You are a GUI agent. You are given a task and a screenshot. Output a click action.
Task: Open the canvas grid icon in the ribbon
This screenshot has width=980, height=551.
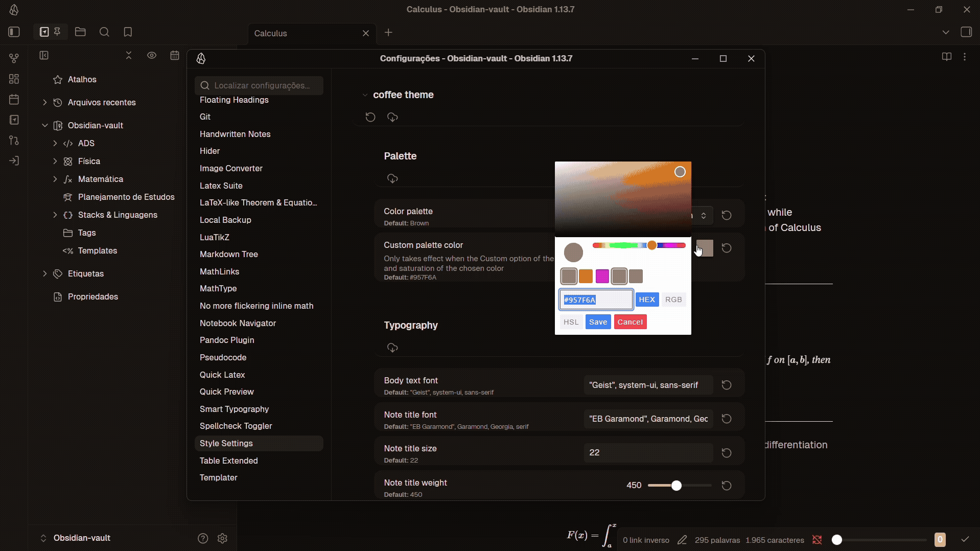coord(14,79)
